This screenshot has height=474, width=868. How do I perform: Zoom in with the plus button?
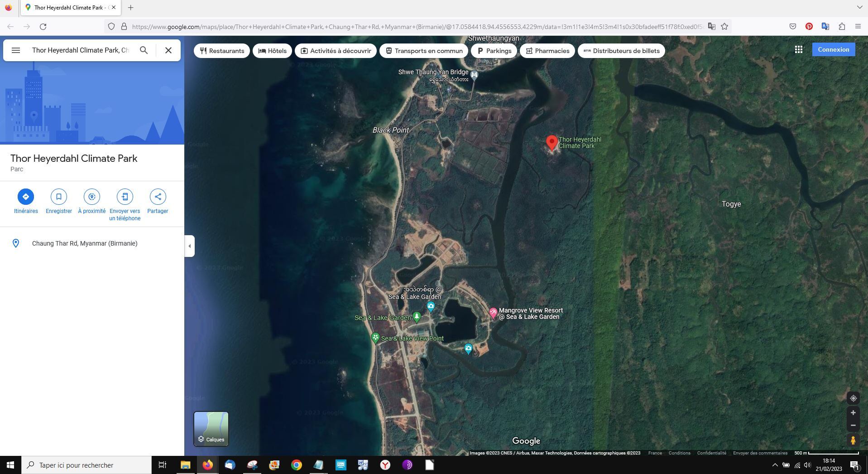click(853, 413)
